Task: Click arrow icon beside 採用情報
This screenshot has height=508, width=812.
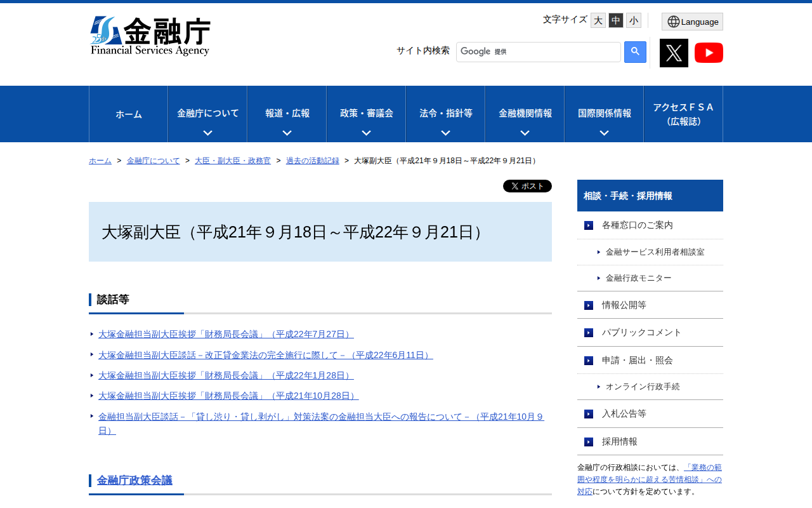Action: (589, 442)
